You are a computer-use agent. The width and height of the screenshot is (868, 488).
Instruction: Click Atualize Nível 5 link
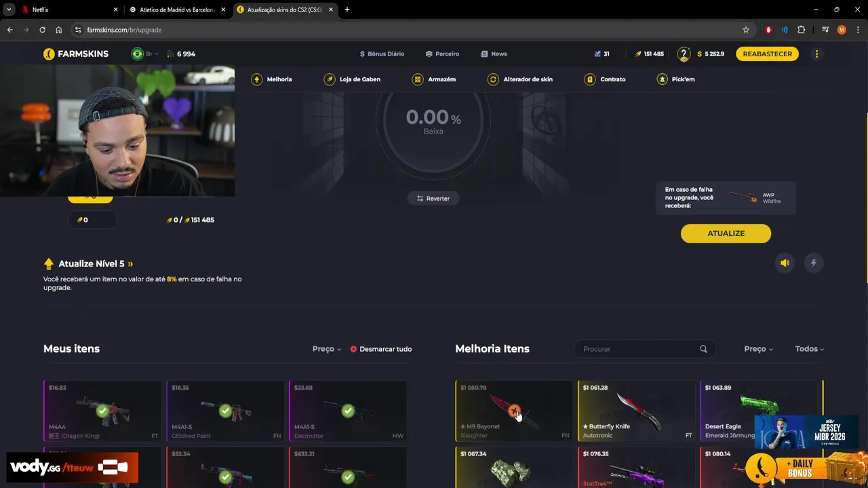tap(88, 264)
